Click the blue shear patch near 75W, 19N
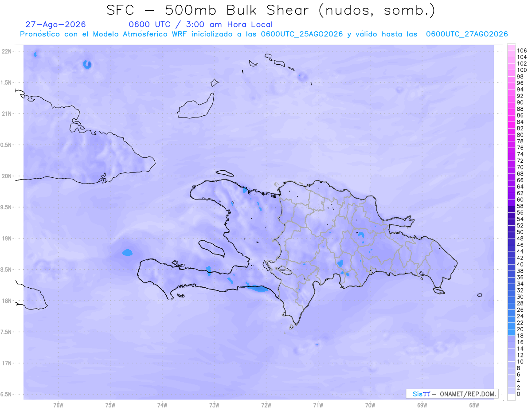Screen dimensions: 532x411 (127, 253)
